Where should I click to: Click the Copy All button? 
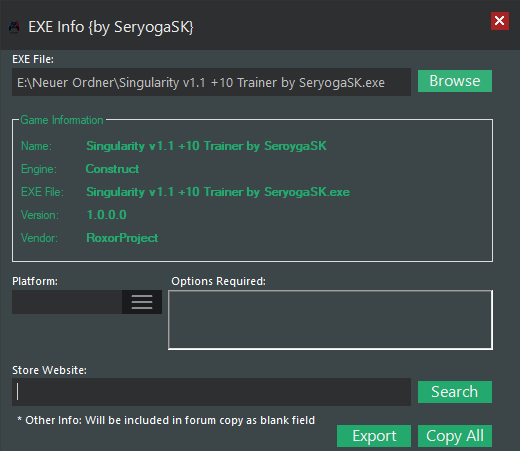455,436
